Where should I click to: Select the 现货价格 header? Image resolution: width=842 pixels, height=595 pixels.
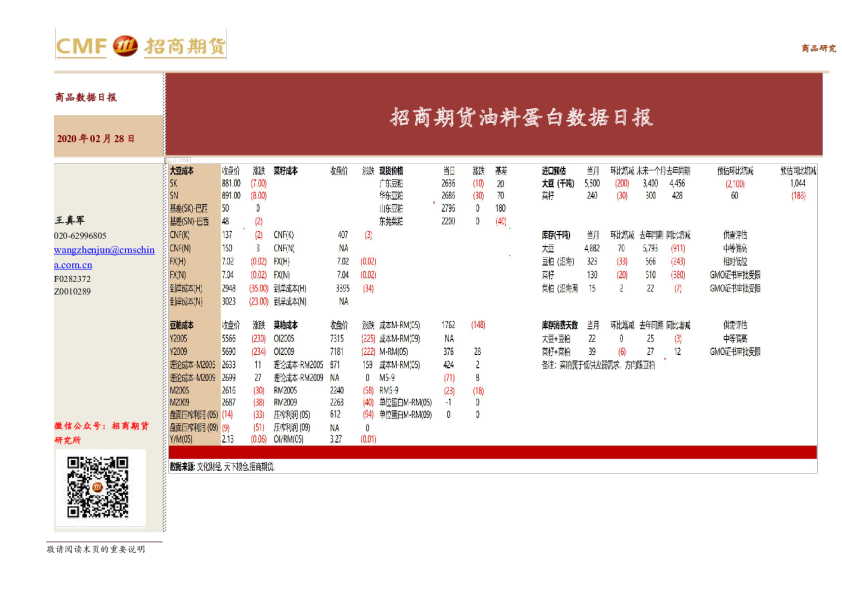[x=391, y=171]
